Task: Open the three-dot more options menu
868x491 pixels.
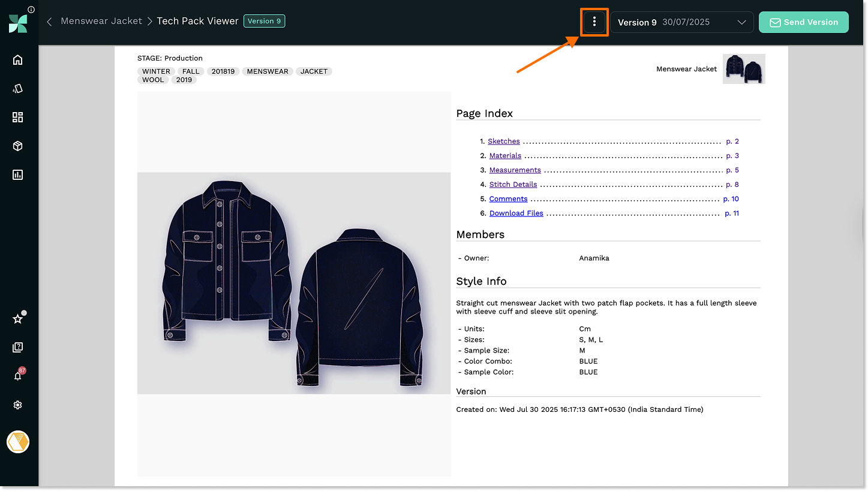Action: pyautogui.click(x=594, y=22)
